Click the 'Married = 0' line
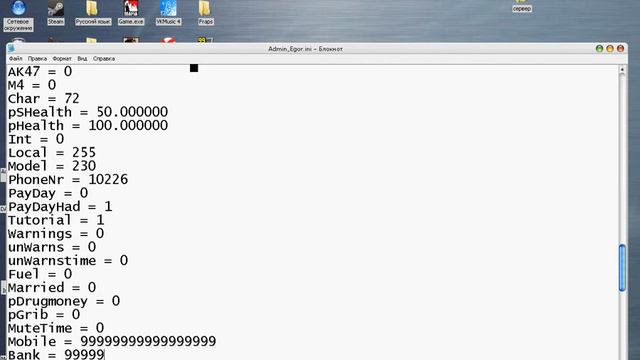Screen dimensions: 640x360 click(52, 287)
